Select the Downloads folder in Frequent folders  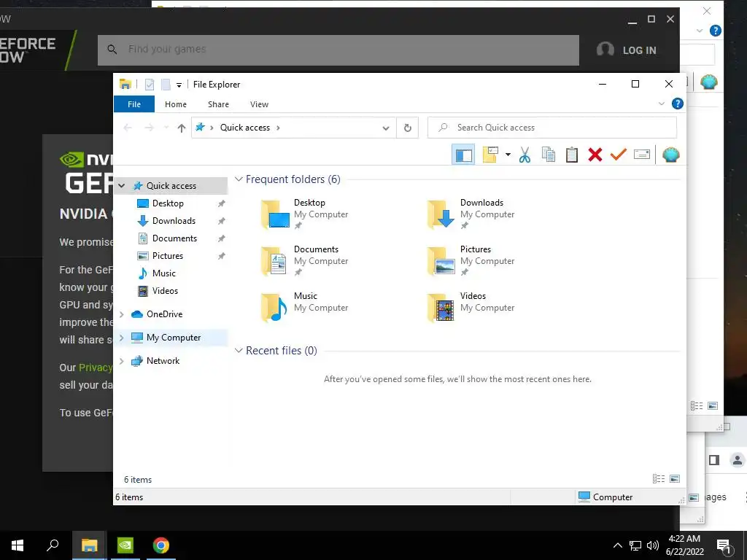(x=472, y=214)
